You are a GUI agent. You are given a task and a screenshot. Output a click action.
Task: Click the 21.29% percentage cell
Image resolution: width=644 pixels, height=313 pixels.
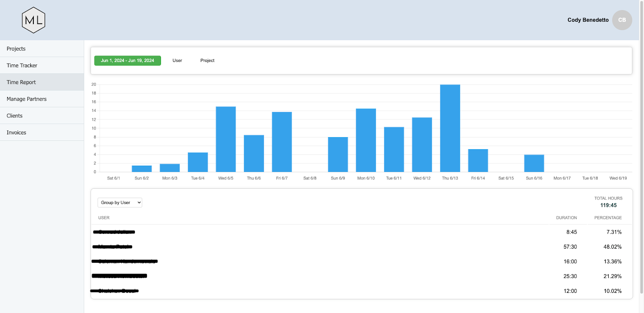pyautogui.click(x=613, y=276)
